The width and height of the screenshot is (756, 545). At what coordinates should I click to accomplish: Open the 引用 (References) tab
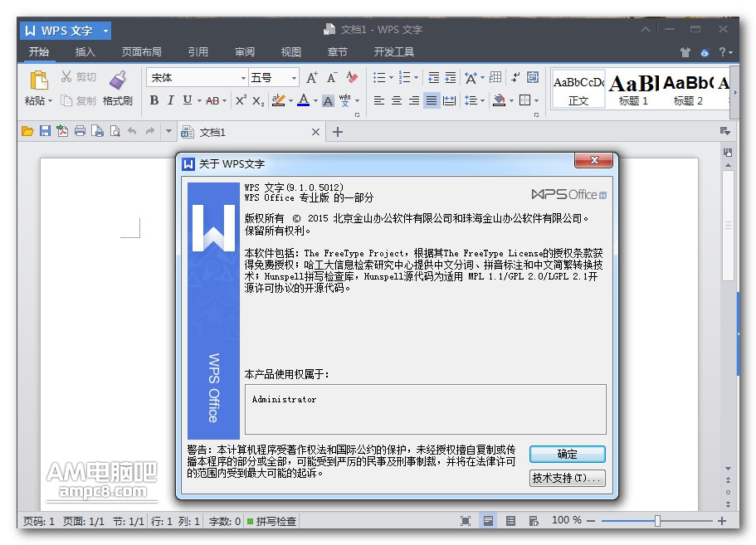(198, 51)
